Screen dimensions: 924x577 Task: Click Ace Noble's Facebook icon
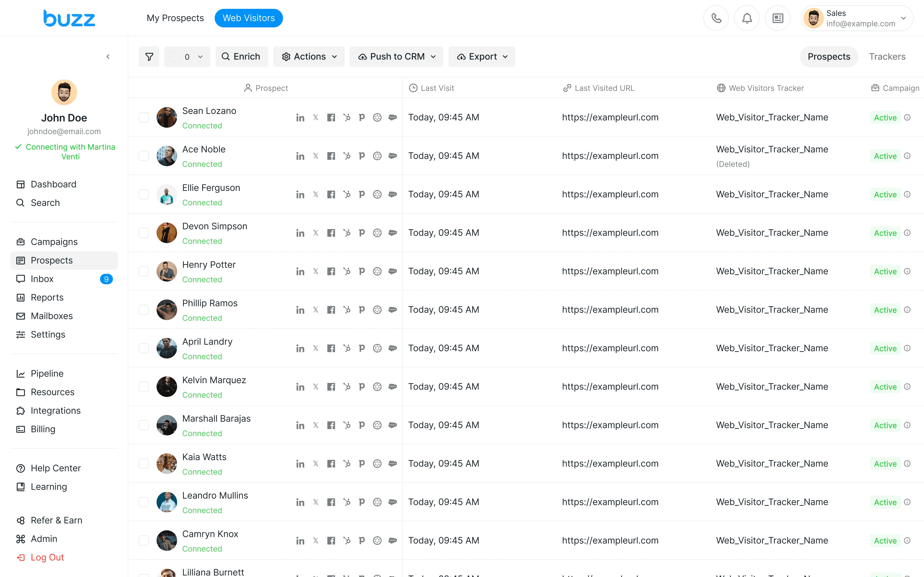(331, 156)
